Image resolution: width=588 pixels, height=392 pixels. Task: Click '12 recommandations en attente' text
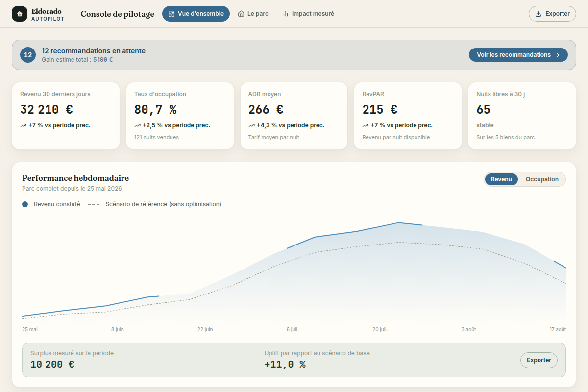point(94,51)
